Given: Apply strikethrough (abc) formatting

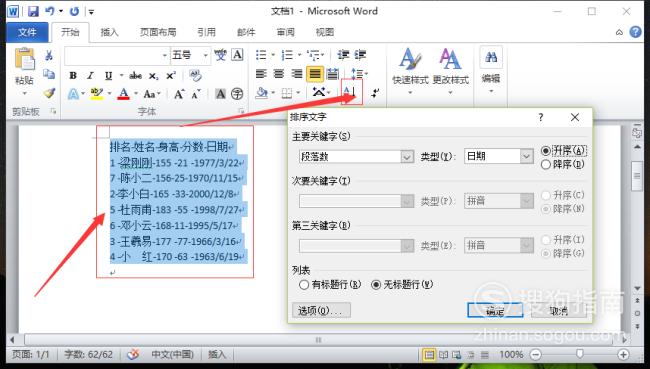Looking at the screenshot, I should pos(135,75).
